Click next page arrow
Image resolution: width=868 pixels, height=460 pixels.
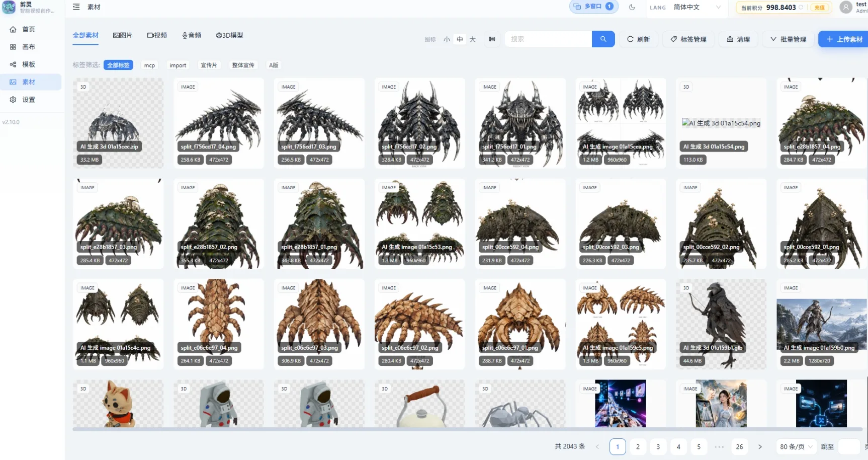point(760,446)
